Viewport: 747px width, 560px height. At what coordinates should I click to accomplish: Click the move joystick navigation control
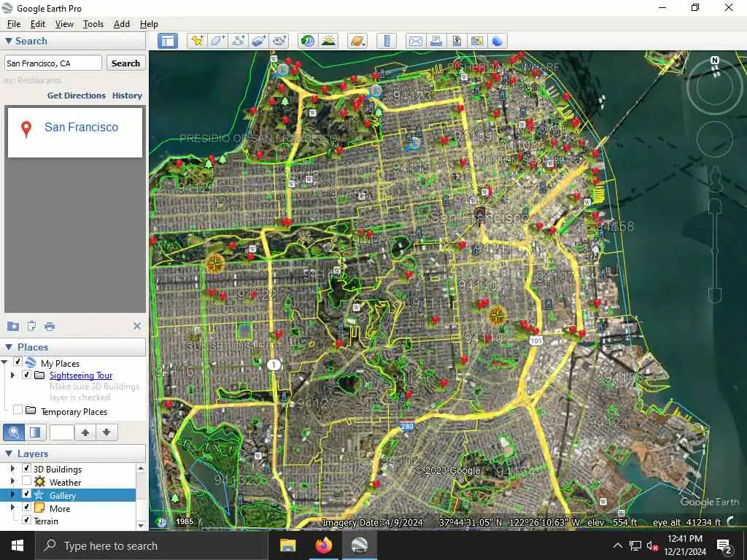tap(715, 139)
